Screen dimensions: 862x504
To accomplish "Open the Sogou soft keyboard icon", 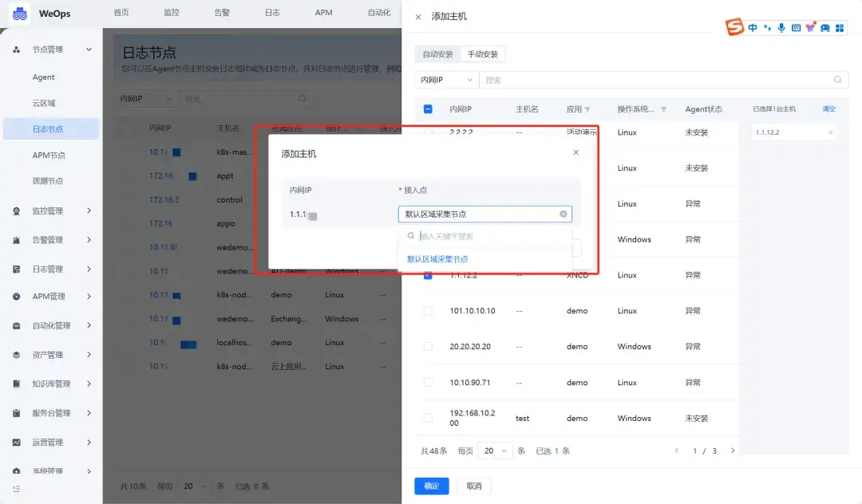I will [x=796, y=27].
